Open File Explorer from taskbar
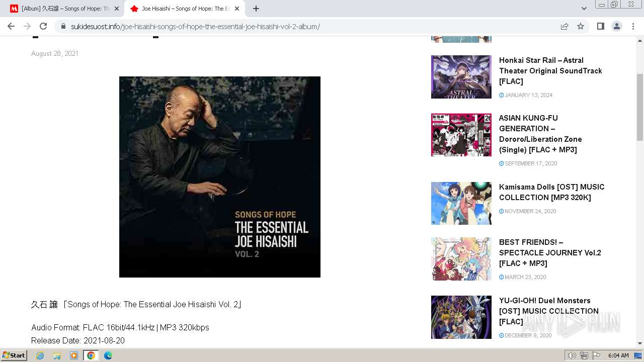644x362 pixels. (x=57, y=355)
